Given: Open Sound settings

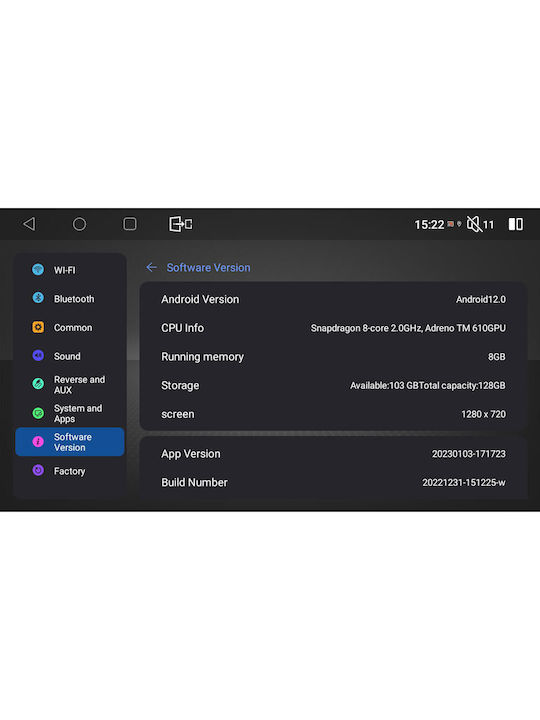Looking at the screenshot, I should tap(70, 356).
